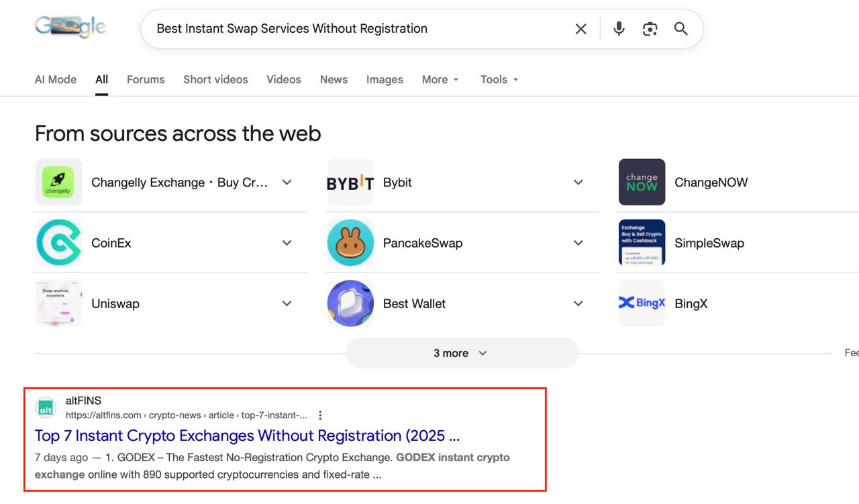
Task: Click the SimpleSwap name text
Action: pyautogui.click(x=709, y=243)
